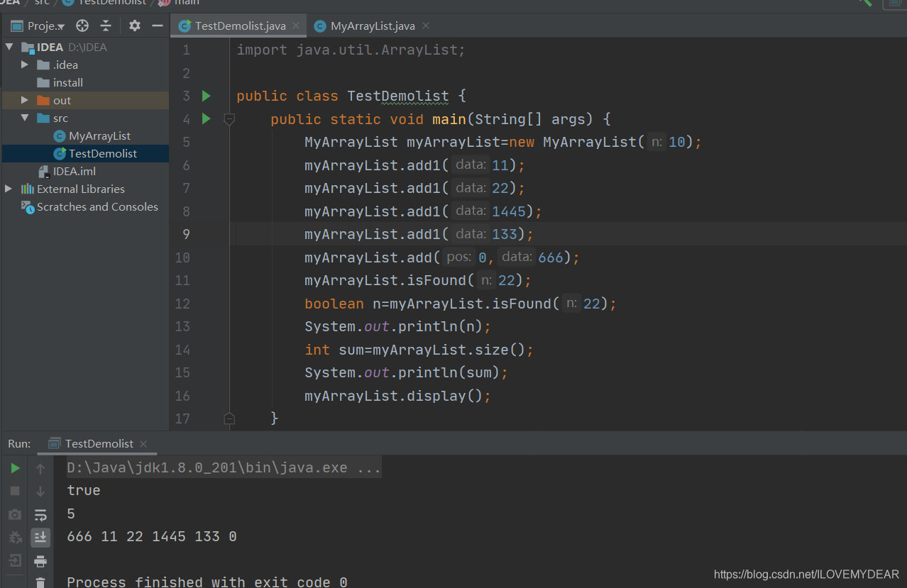Click the Stop process square icon
The height and width of the screenshot is (588, 907).
click(x=15, y=491)
